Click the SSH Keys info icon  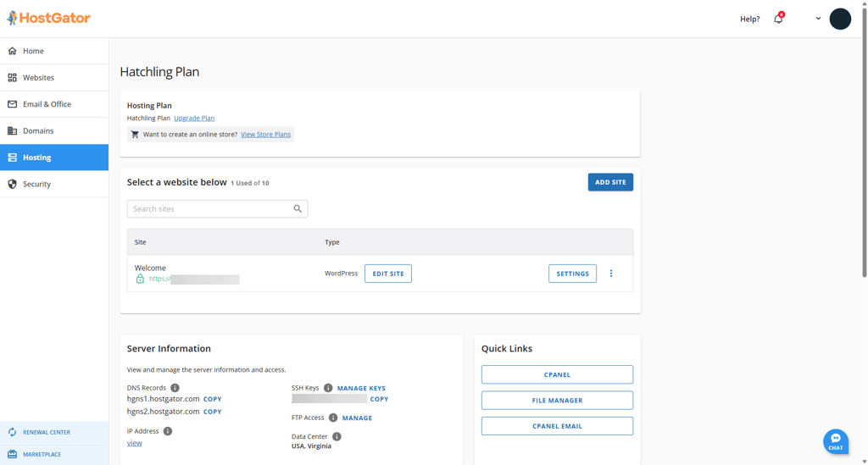tap(328, 388)
